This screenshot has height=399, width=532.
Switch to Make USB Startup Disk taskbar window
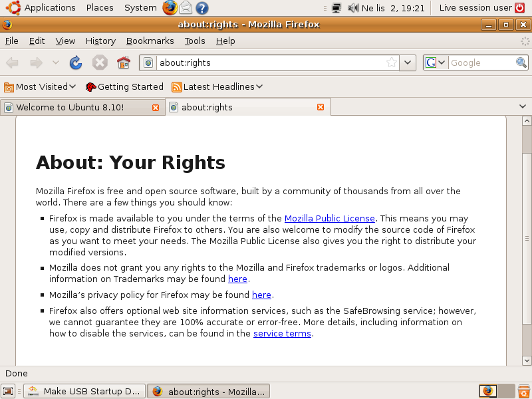coord(84,391)
